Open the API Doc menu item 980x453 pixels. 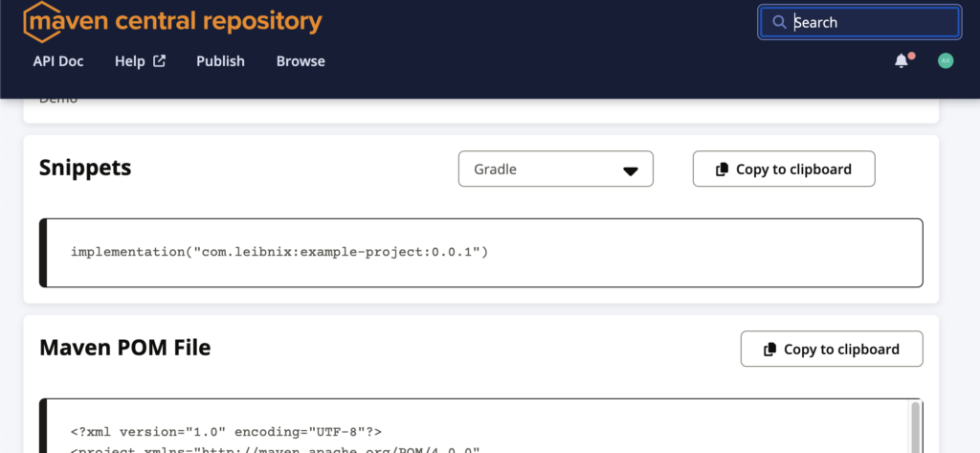(58, 61)
